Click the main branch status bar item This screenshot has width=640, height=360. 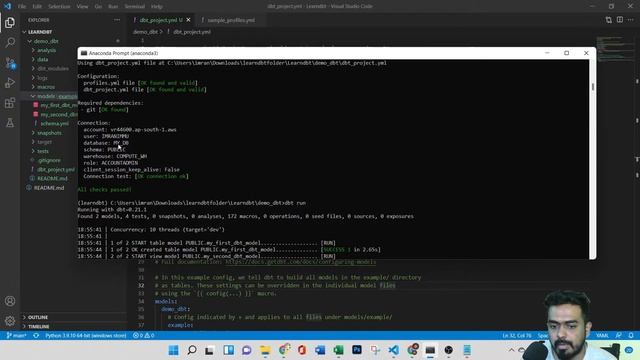pyautogui.click(x=17, y=336)
